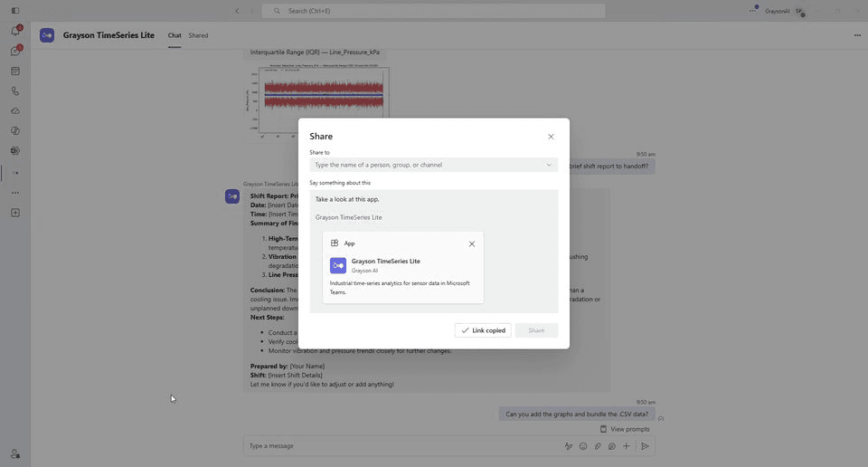868x467 pixels.
Task: Open the pinned app icon in the sidebar
Action: tap(15, 173)
